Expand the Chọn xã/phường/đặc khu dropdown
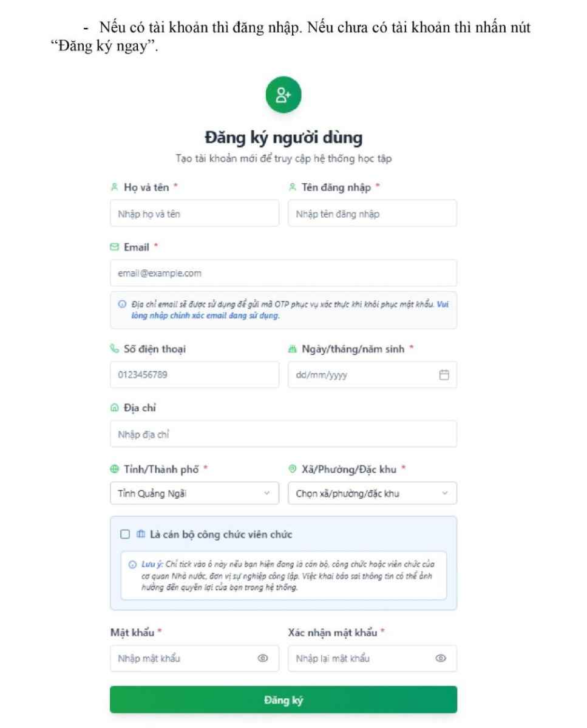587x728 pixels. 372,493
